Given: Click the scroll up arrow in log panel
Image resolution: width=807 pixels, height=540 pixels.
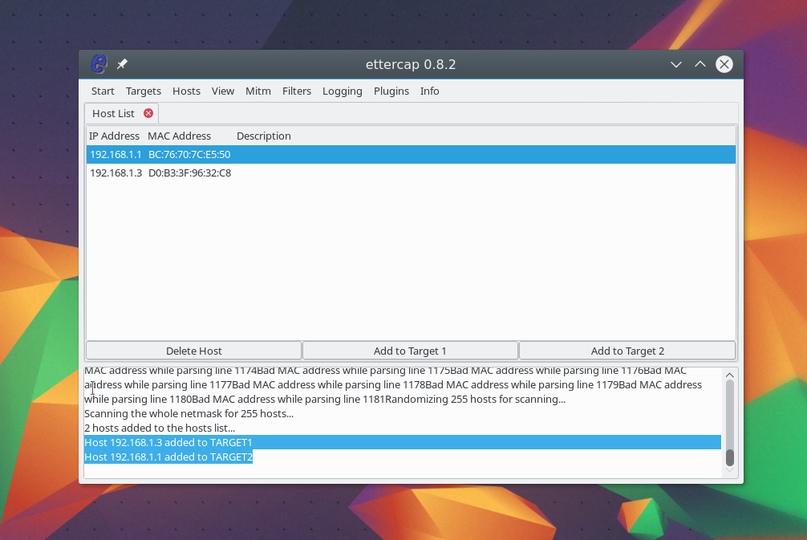Looking at the screenshot, I should 729,375.
